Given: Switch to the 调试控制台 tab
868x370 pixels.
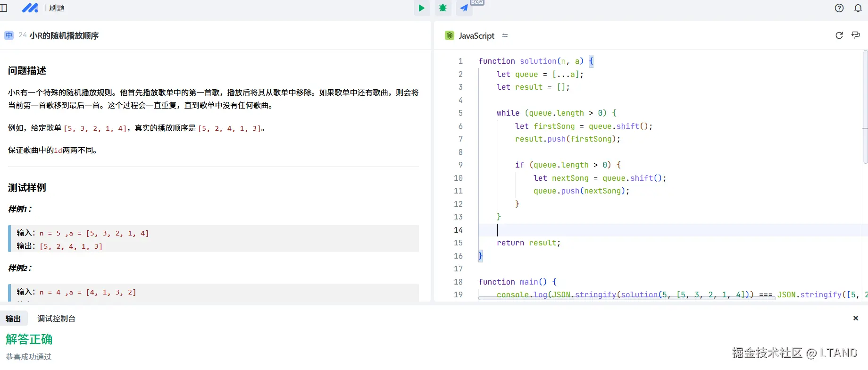Looking at the screenshot, I should click(57, 319).
